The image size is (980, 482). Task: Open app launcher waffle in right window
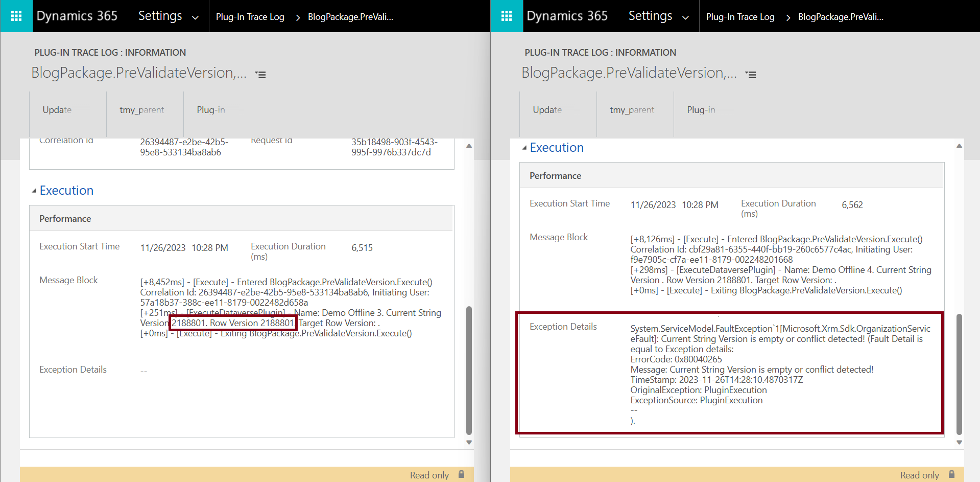[x=507, y=16]
